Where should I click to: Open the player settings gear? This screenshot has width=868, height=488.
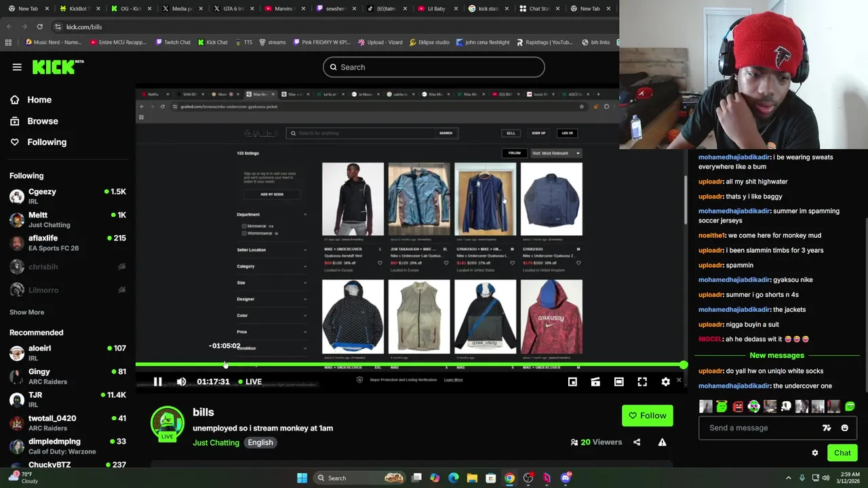[665, 382]
